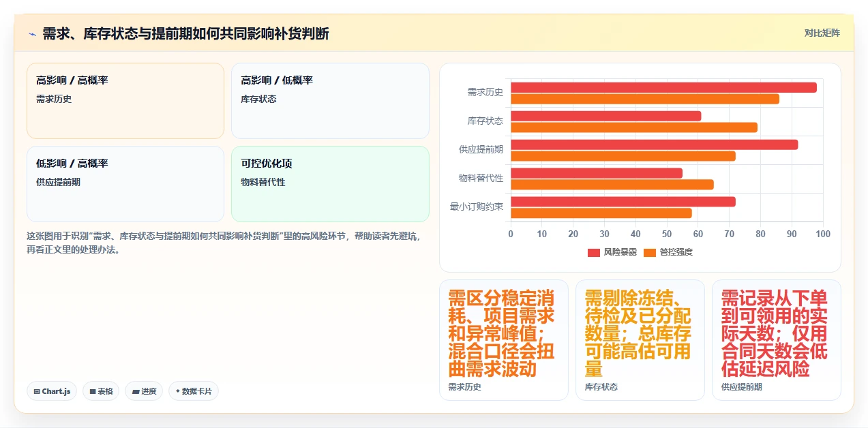Click the 0 tick on chart x-axis
Viewport: 868px width, 428px height.
pos(511,234)
